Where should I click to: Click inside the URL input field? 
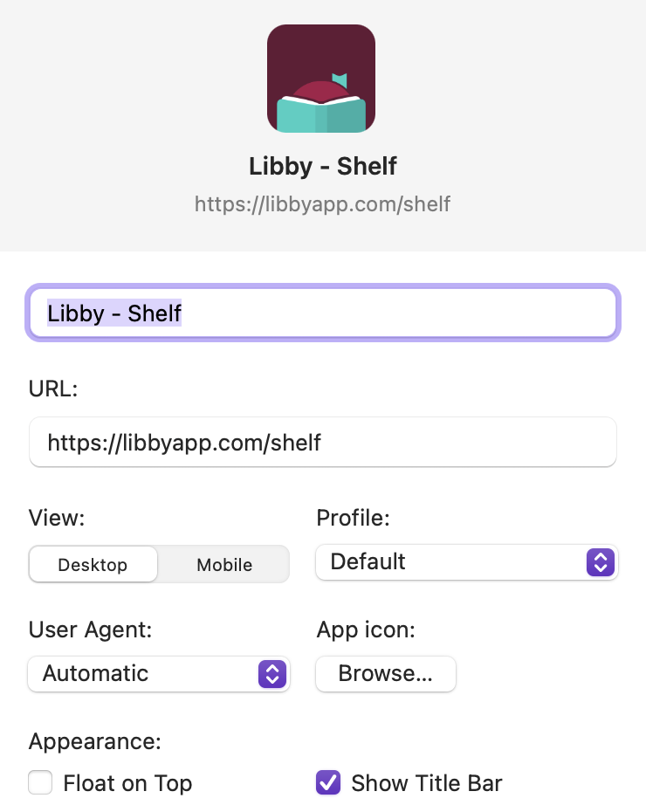click(322, 442)
